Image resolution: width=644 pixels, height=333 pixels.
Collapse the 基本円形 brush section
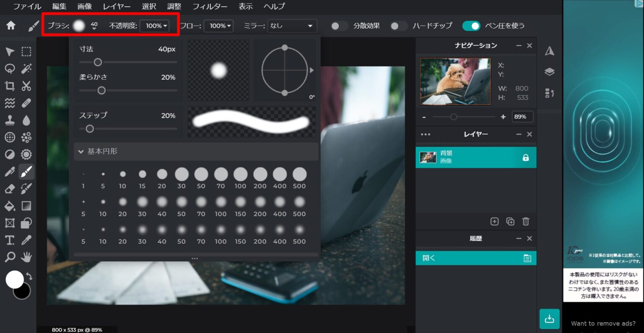(80, 151)
